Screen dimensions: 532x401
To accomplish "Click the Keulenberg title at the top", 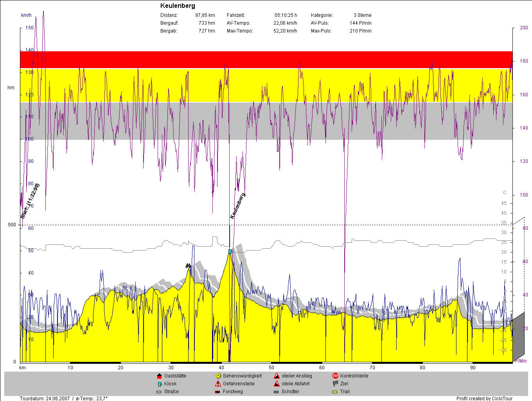I will point(178,6).
